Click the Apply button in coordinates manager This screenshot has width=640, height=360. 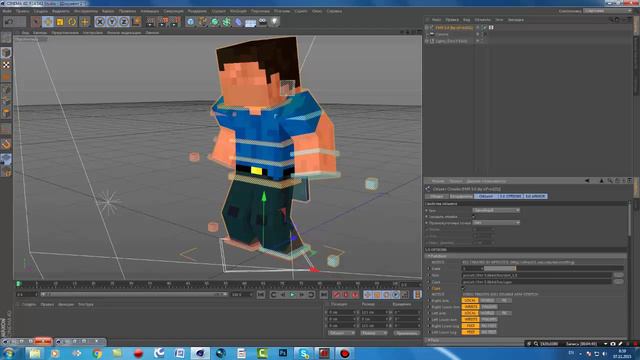407,333
